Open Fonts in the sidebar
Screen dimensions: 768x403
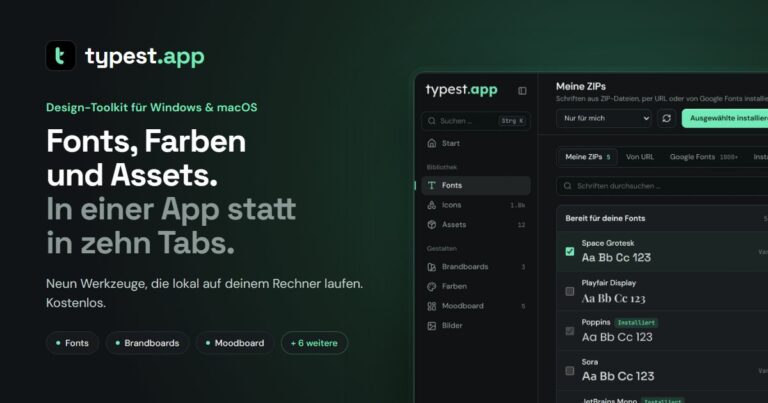coord(476,185)
